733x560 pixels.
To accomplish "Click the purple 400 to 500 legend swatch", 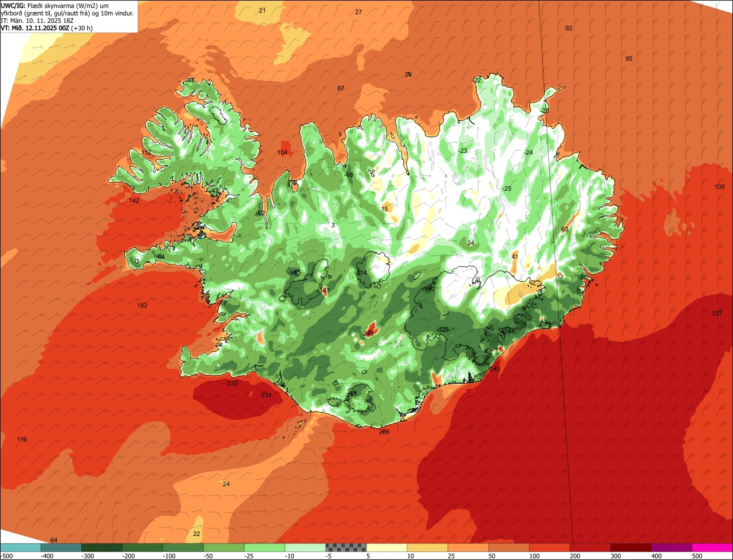I will pos(672,547).
